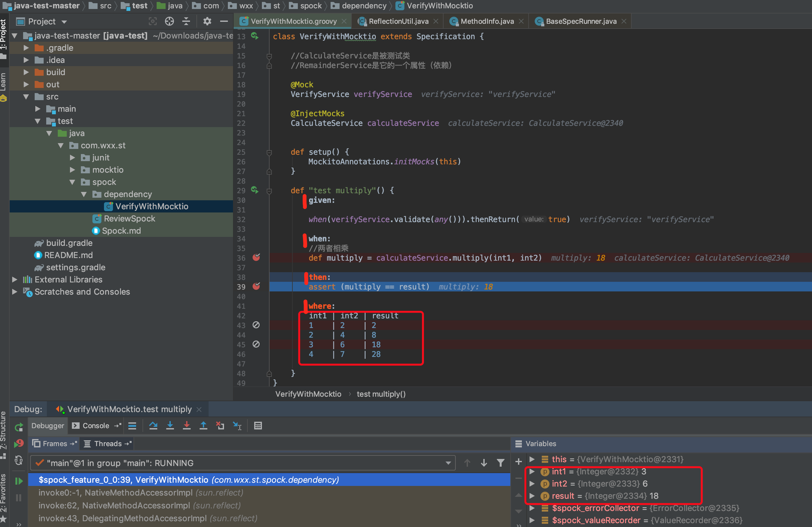Click previous frame up arrow
The height and width of the screenshot is (527, 812).
[467, 463]
